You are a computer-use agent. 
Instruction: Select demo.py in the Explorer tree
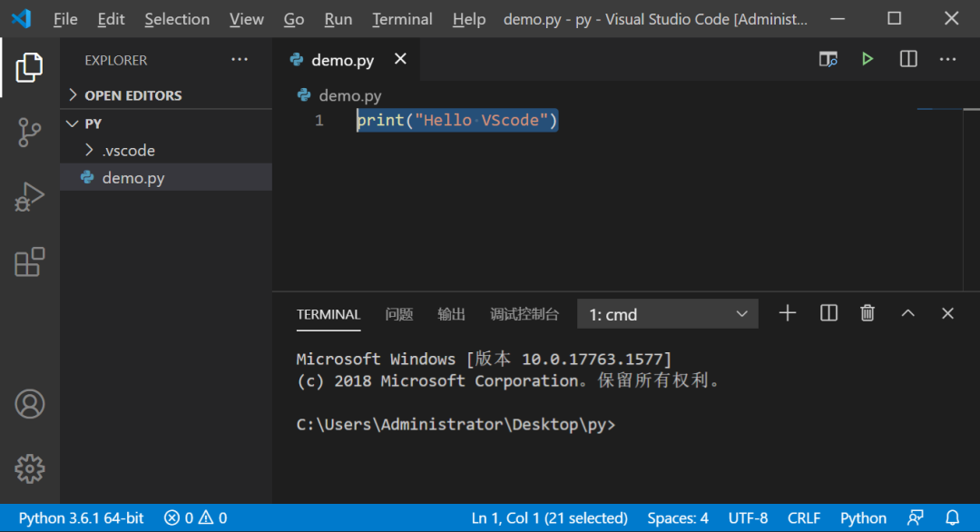133,178
